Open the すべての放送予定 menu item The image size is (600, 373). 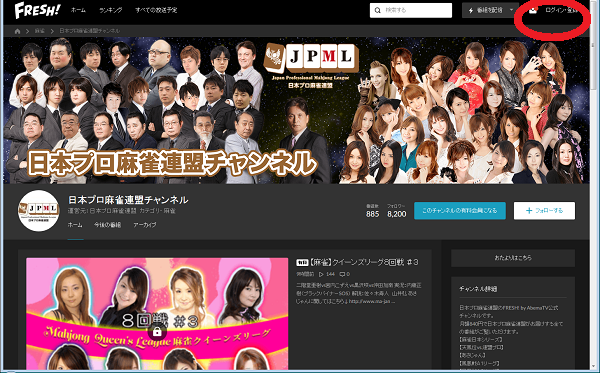[156, 10]
